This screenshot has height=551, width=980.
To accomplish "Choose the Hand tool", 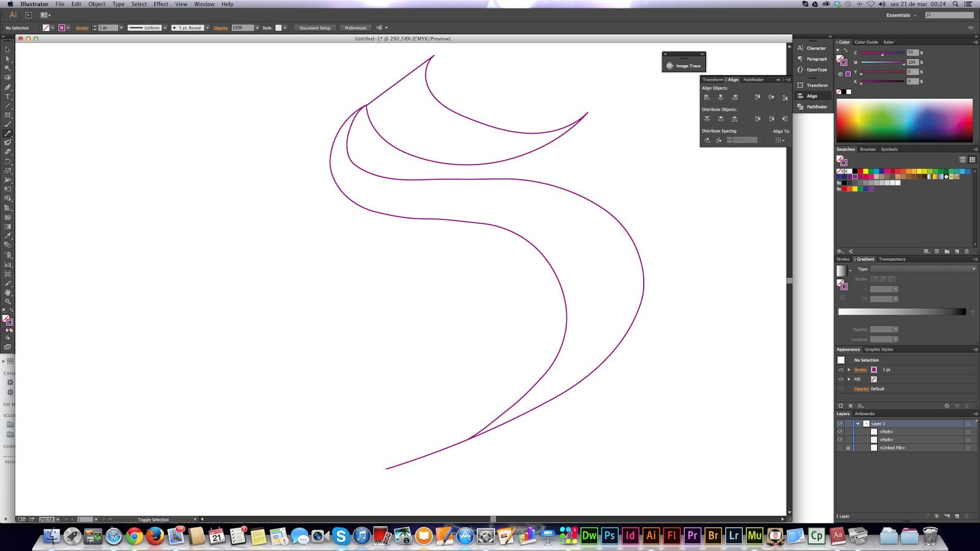I will click(x=8, y=293).
